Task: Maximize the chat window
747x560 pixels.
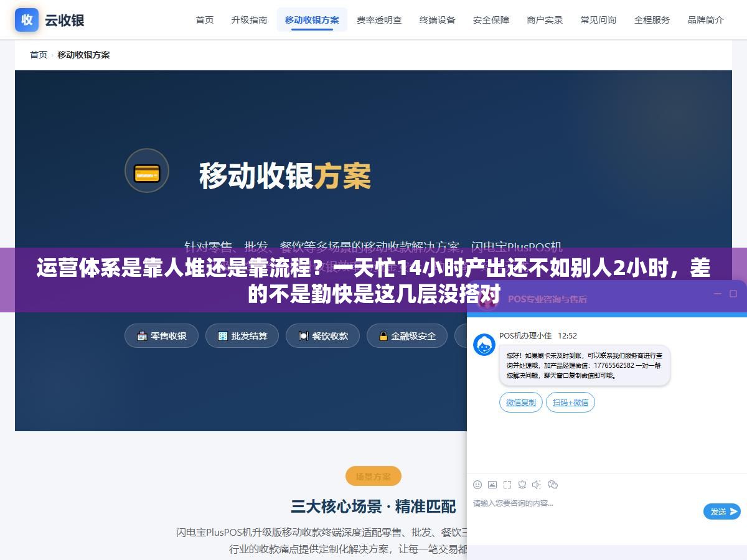Action: 735,294
